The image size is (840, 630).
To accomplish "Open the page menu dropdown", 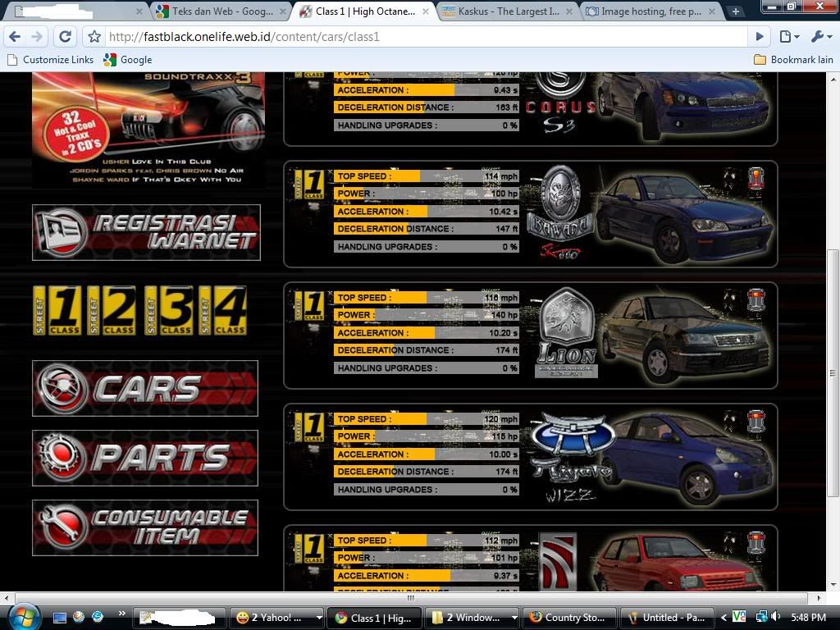I will click(789, 36).
